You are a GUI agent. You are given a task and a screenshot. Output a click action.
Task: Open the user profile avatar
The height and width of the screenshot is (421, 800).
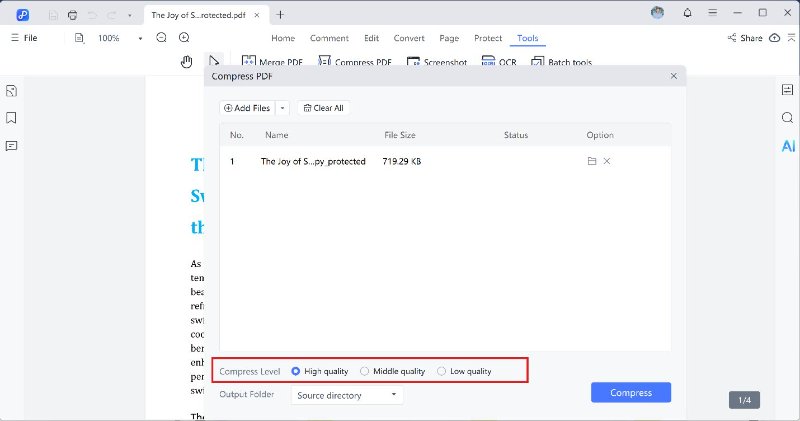click(x=658, y=13)
